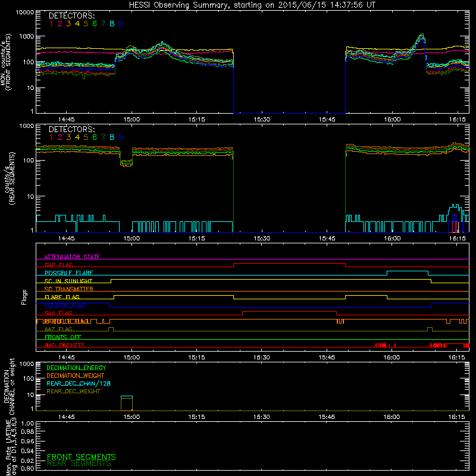Click red detector 1 in front segments legend
Image resolution: width=476 pixels, height=476 pixels.
click(51, 24)
